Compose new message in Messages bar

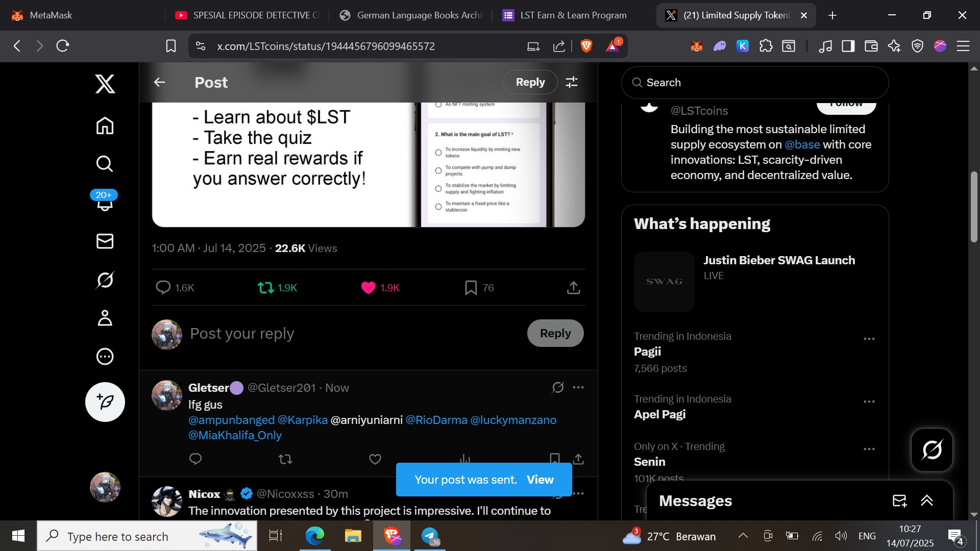coord(899,501)
